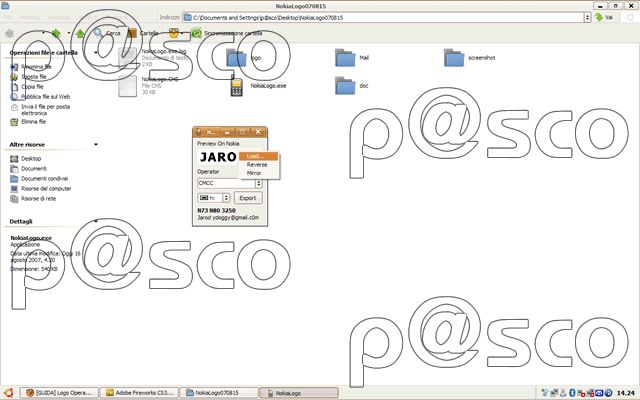Open Documenti under Altre risorse
640x400 pixels.
(x=34, y=169)
